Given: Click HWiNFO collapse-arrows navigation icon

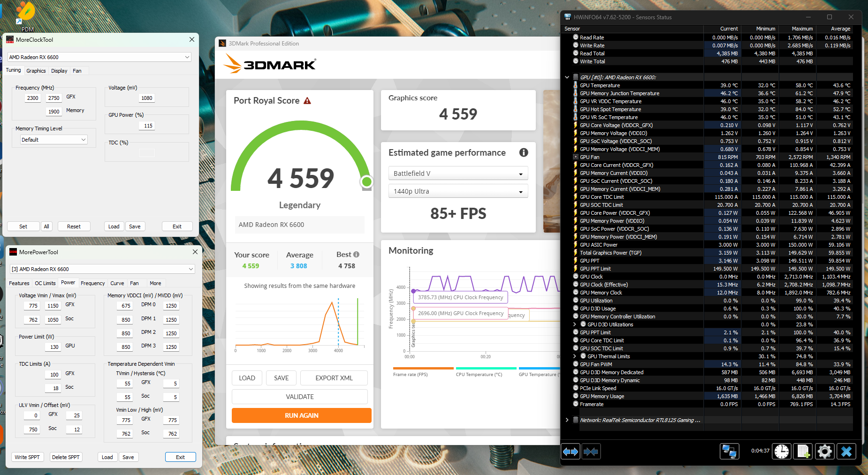Looking at the screenshot, I should 591,452.
